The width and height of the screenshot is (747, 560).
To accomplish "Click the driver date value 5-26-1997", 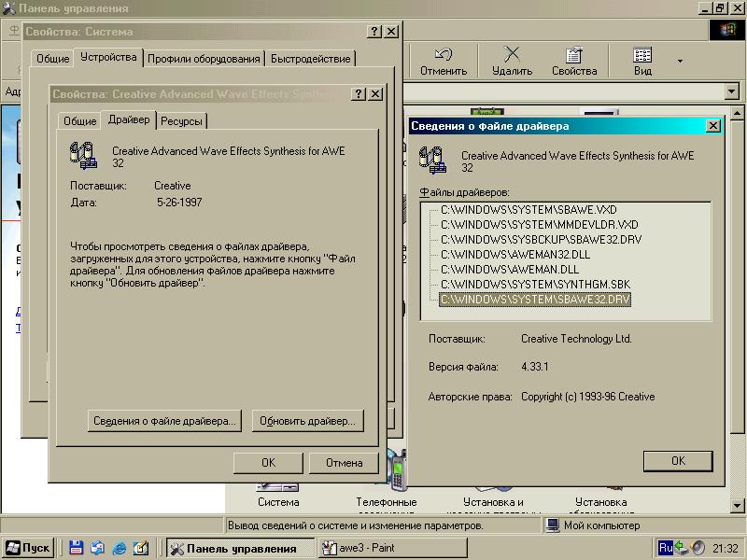I will pos(179,203).
